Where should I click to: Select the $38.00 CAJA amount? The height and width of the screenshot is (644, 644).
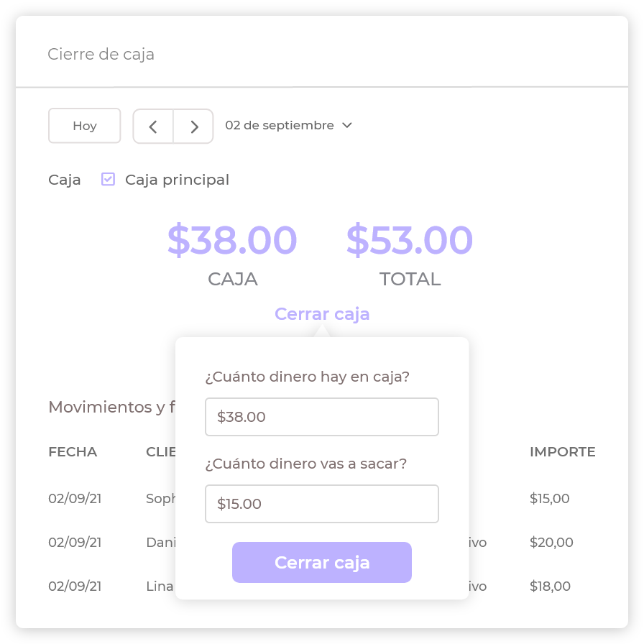point(232,241)
